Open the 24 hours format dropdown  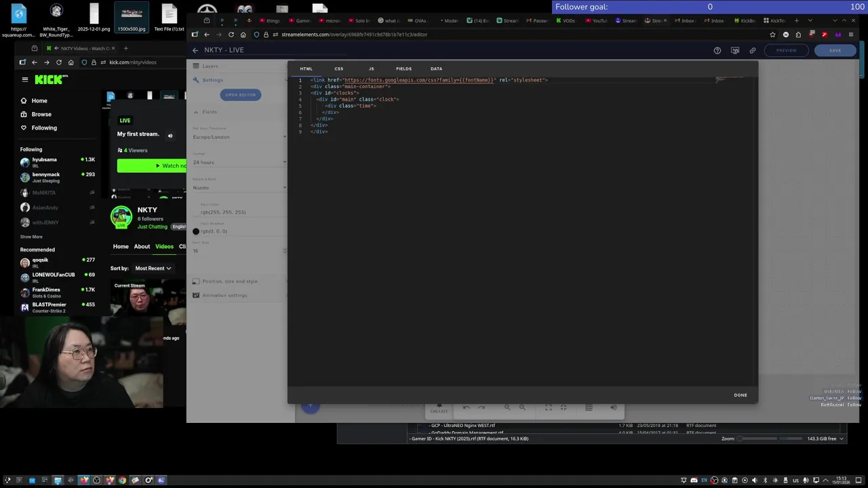coord(239,162)
